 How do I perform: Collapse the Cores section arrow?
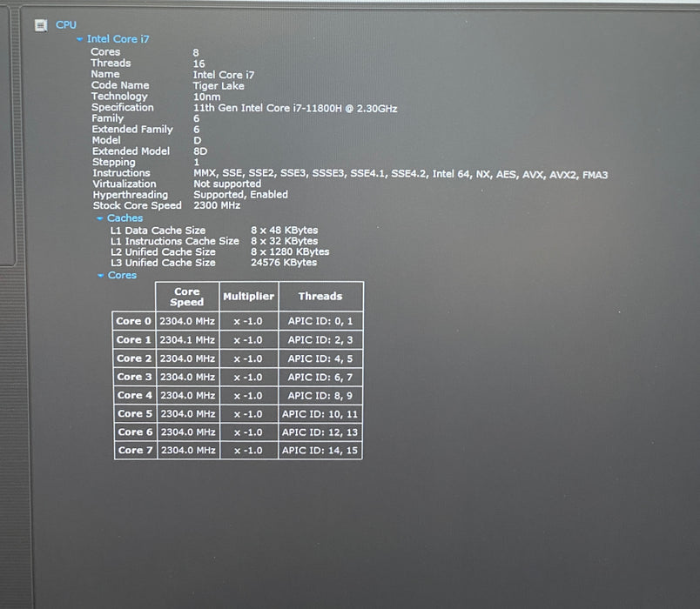(x=100, y=275)
